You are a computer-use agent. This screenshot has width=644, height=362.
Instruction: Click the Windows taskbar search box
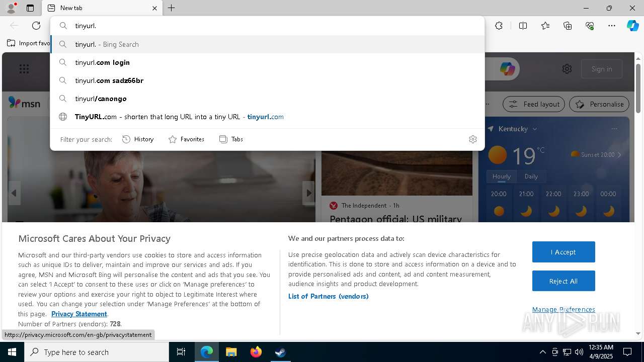coord(97,352)
